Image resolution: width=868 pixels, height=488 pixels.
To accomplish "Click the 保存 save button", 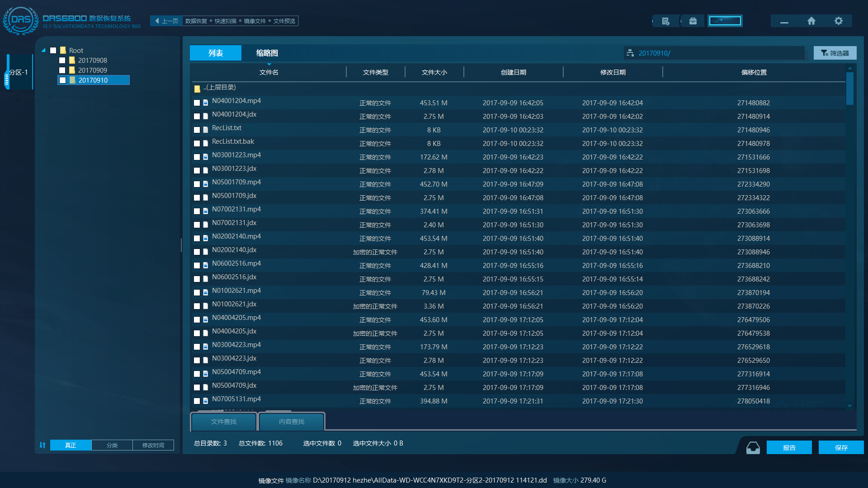I will point(841,447).
